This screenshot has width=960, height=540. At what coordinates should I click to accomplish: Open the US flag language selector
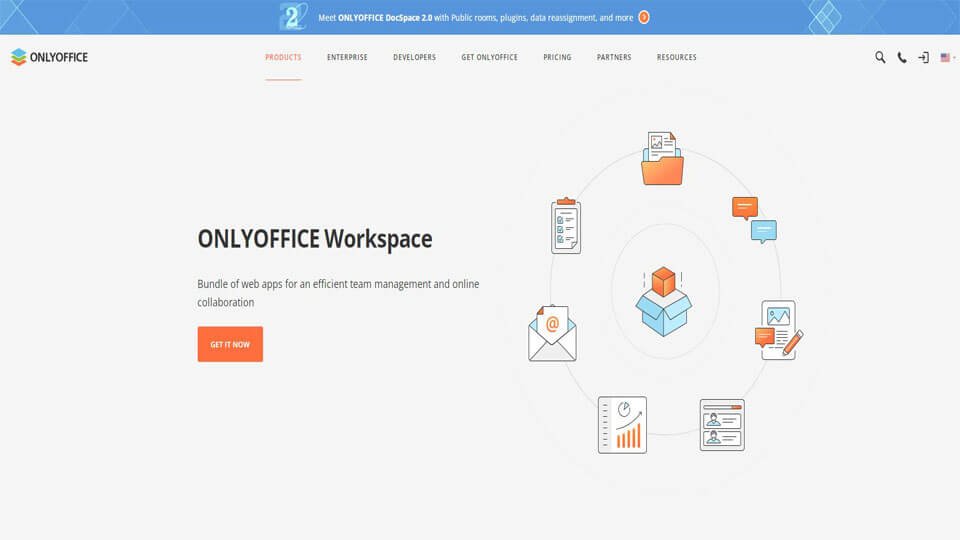[x=948, y=58]
